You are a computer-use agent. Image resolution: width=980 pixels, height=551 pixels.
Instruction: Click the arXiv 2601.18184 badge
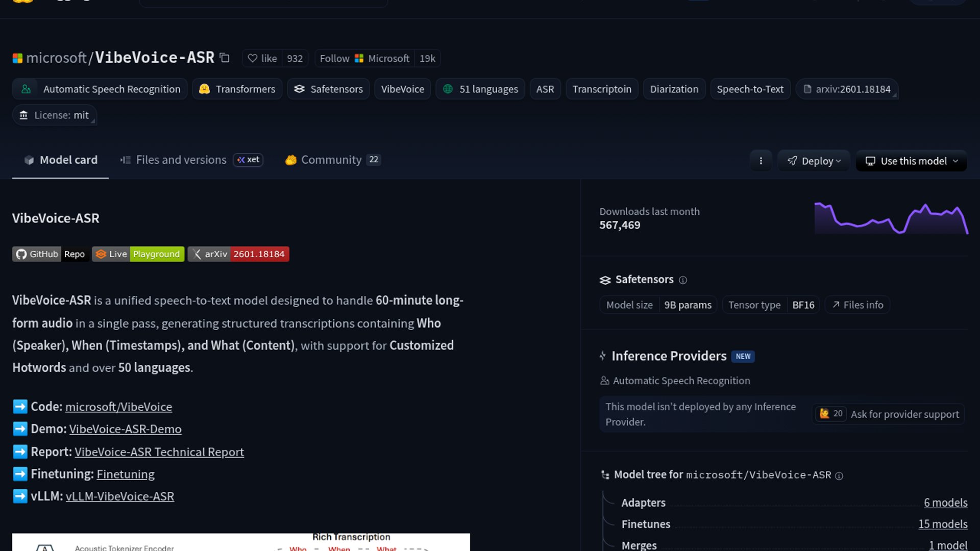pos(238,254)
